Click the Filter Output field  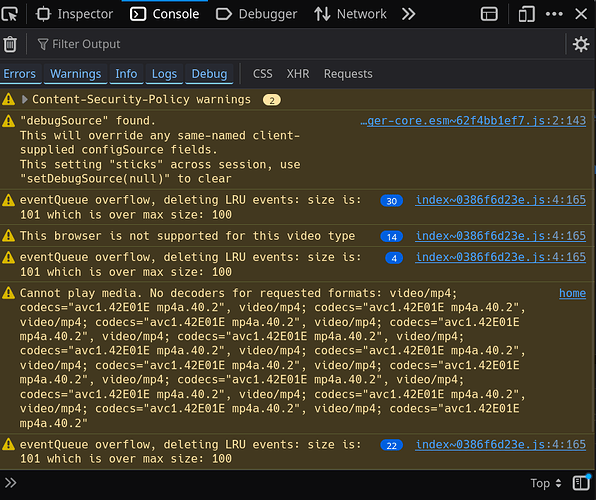coord(296,44)
